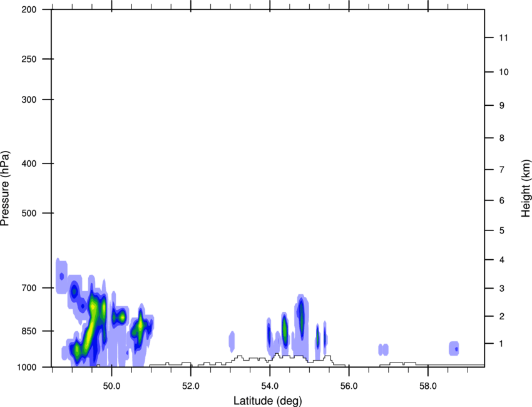Click the 2 km height label
The width and height of the screenshot is (532, 407).
(x=502, y=316)
